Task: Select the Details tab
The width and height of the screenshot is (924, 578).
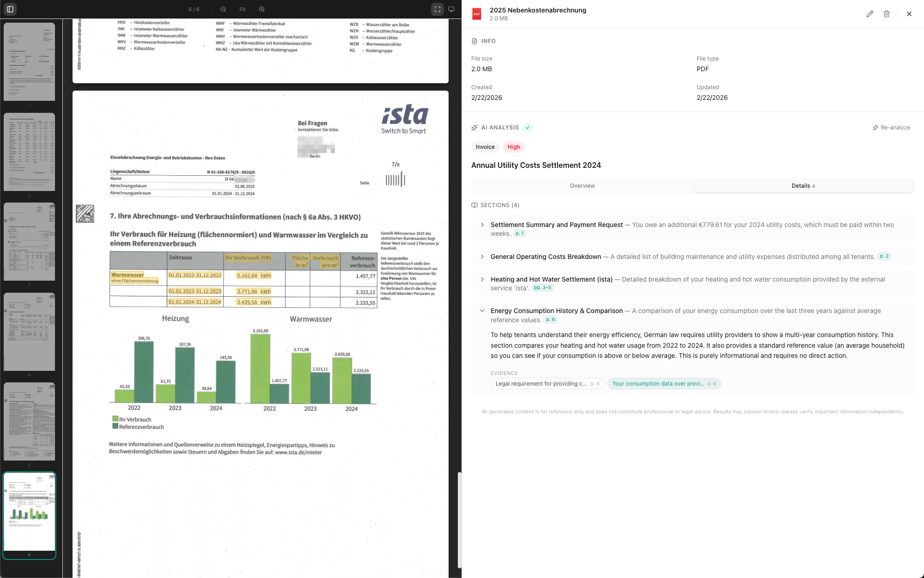Action: pos(803,185)
